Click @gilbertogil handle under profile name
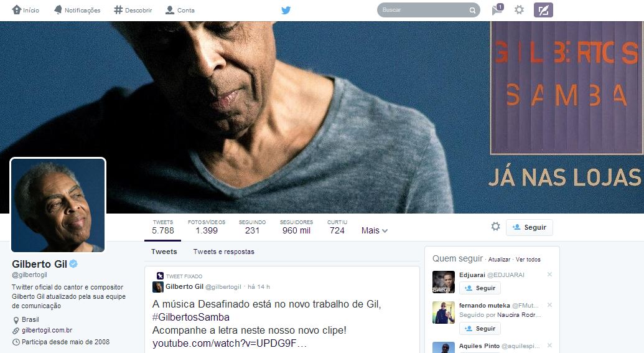Image resolution: width=644 pixels, height=353 pixels. coord(30,275)
